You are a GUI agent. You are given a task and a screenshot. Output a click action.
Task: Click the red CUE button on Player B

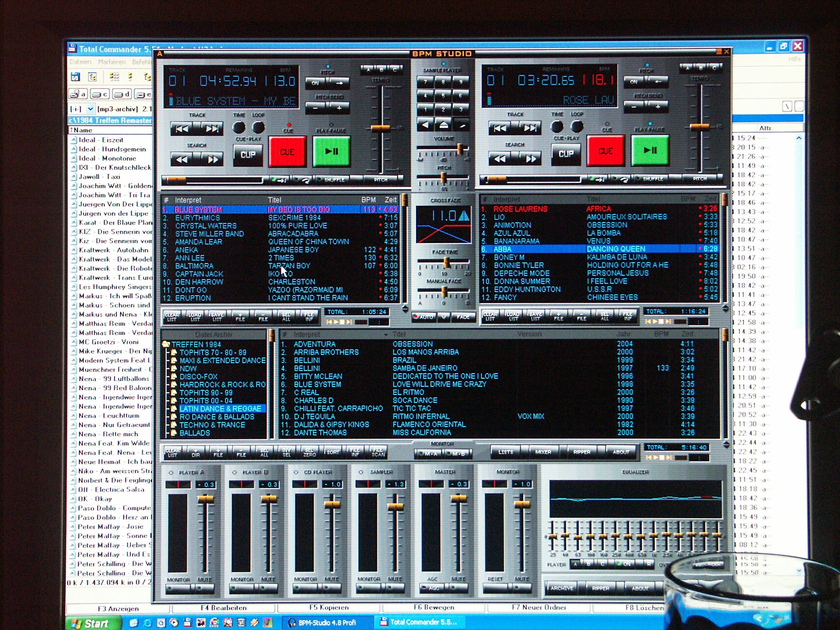[605, 151]
